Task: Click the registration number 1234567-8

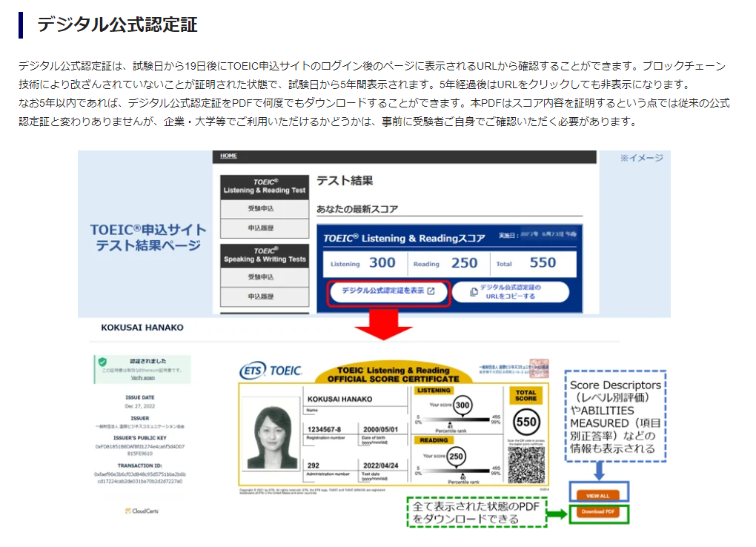Action: pos(324,429)
